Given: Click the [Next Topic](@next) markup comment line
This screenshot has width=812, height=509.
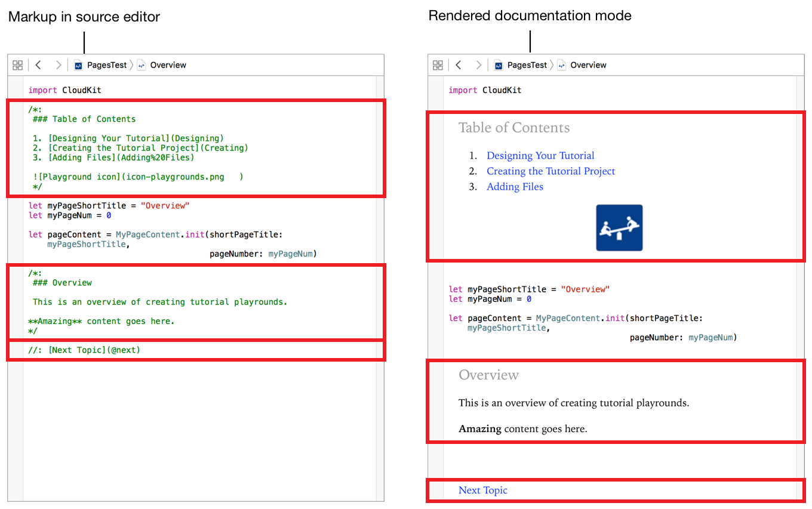Looking at the screenshot, I should (84, 350).
